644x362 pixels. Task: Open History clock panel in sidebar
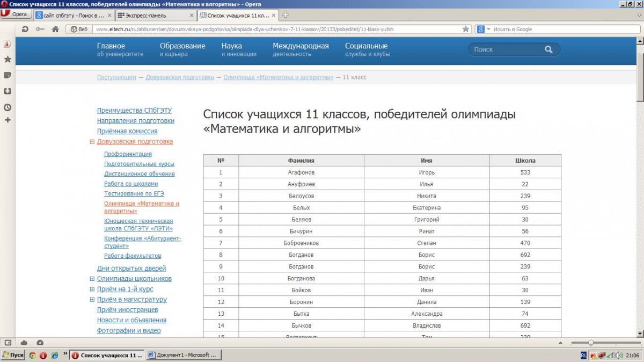8,107
